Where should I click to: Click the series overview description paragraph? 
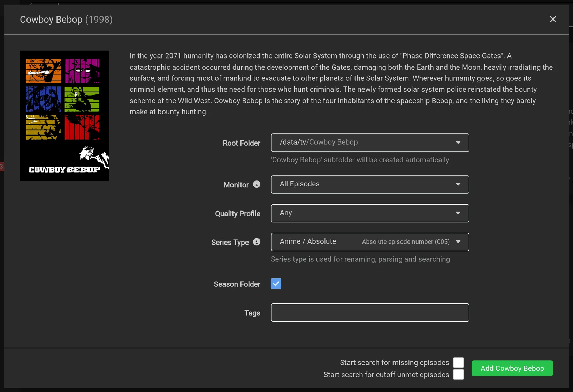(x=341, y=84)
